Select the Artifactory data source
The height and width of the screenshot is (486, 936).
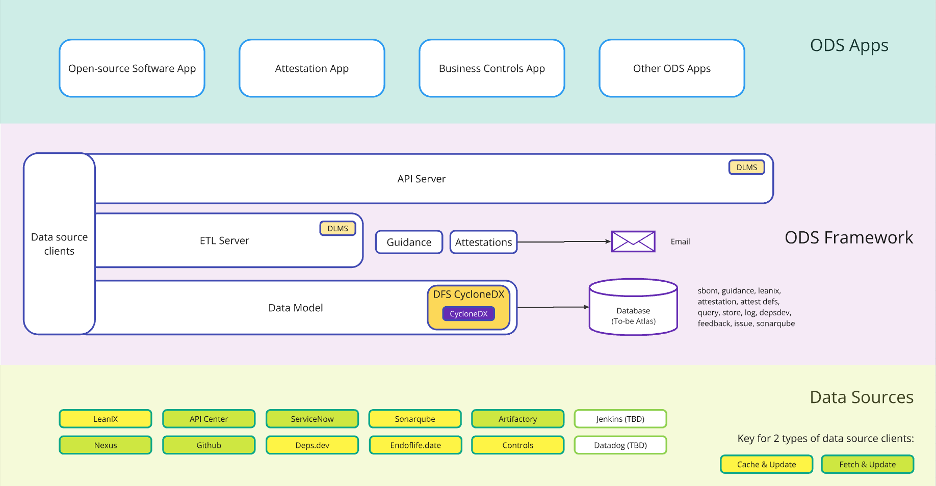tap(518, 419)
